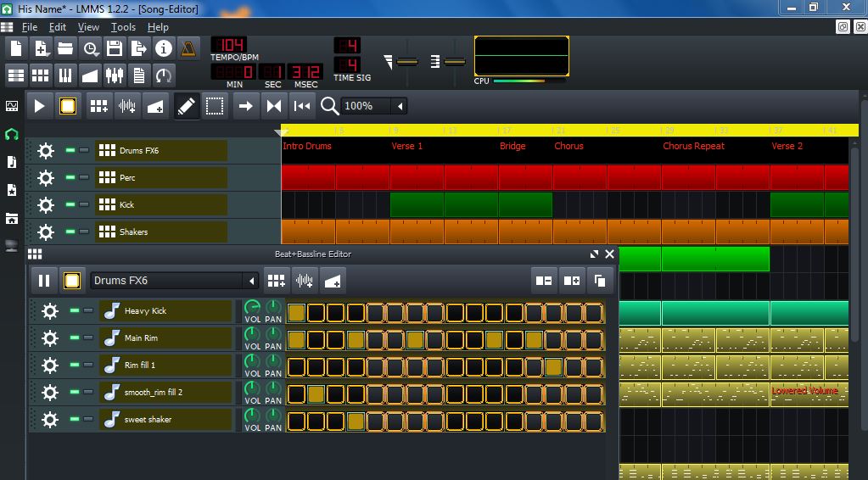This screenshot has height=480, width=868.
Task: Open Rim fill 1 track settings gear
Action: 50,365
